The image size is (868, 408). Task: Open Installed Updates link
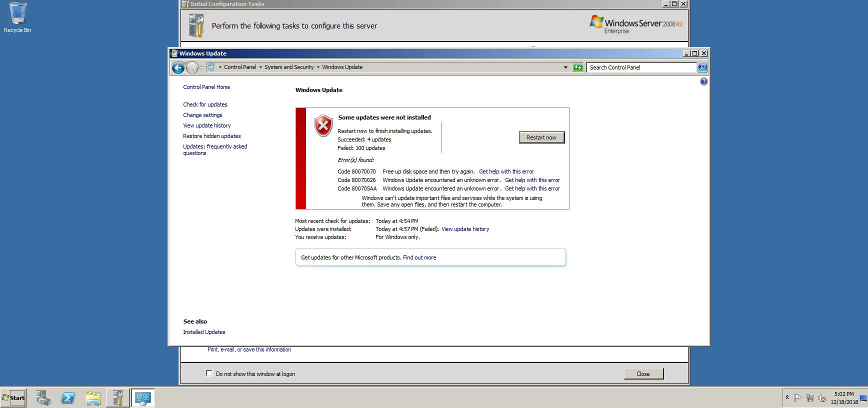(204, 332)
